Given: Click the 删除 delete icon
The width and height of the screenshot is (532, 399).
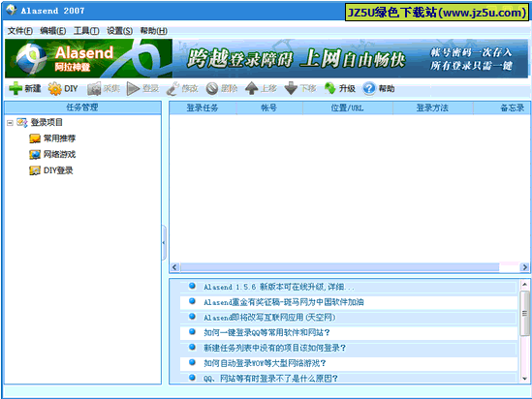Looking at the screenshot, I should pos(212,88).
